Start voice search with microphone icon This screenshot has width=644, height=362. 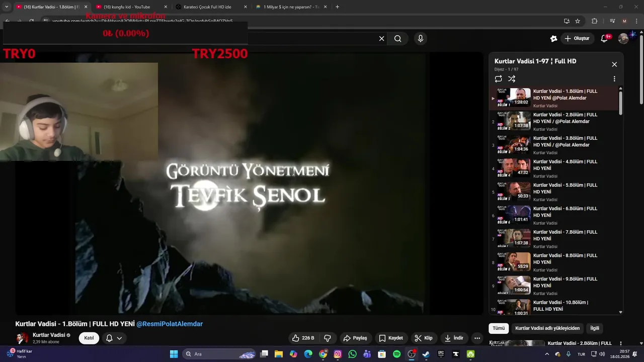point(421,39)
